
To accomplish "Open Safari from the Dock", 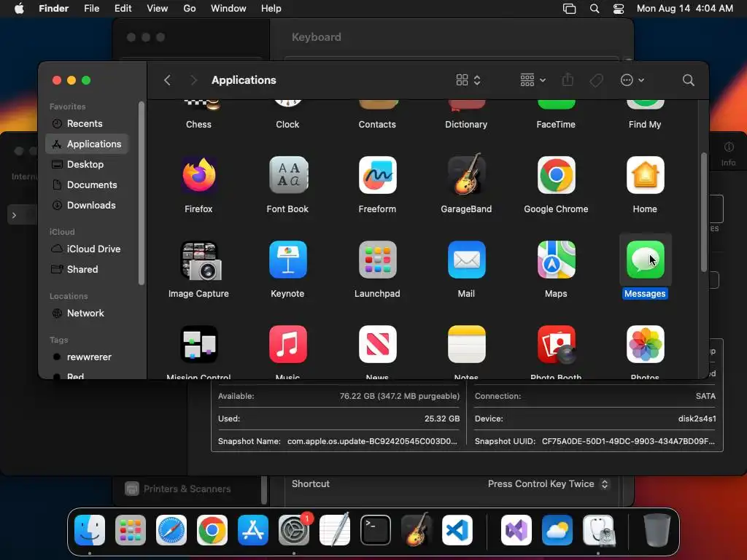I will [171, 530].
